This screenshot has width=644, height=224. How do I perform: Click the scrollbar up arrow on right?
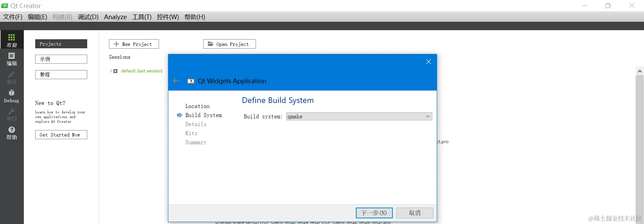(640, 71)
